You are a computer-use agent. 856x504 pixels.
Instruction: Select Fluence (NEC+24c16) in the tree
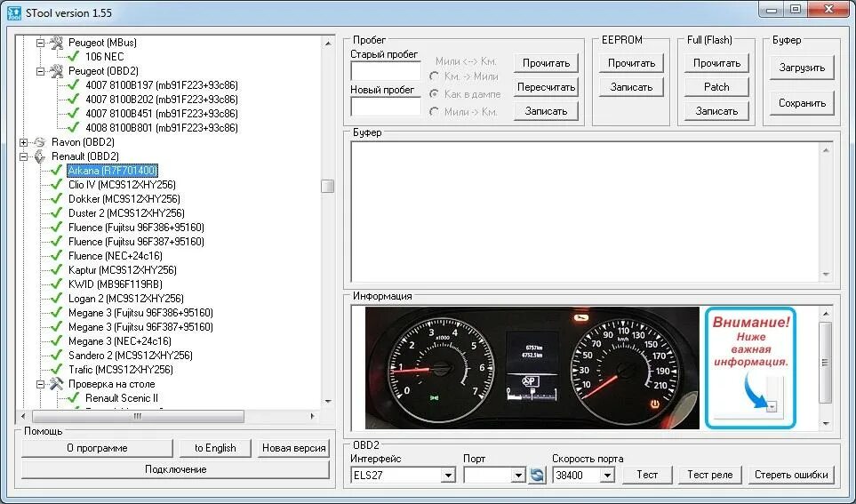coord(116,255)
